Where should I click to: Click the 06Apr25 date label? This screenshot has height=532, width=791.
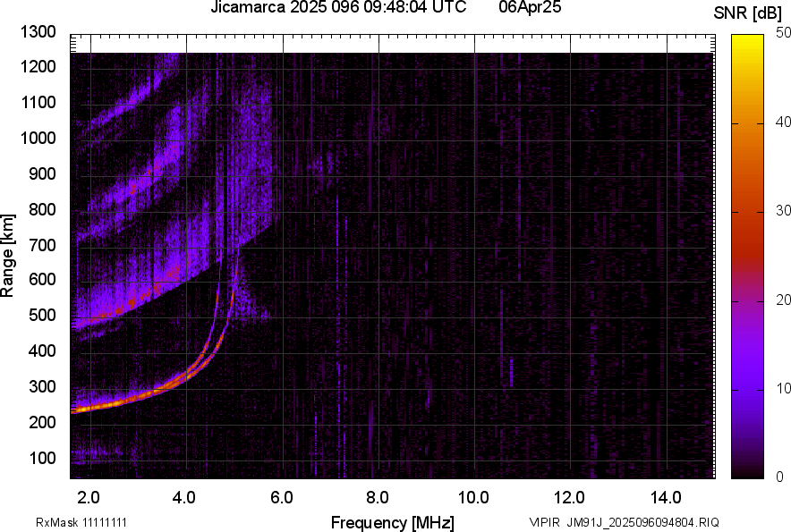click(530, 7)
